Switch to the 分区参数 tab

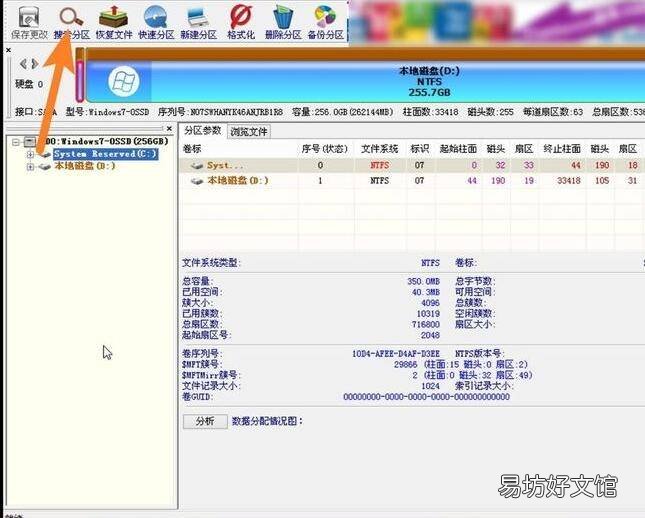(202, 131)
